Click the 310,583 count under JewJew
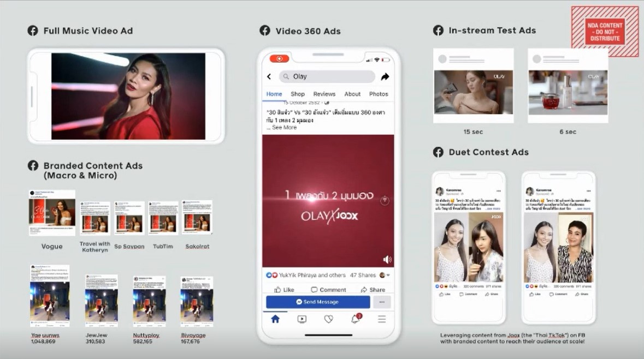The width and height of the screenshot is (644, 359). [x=96, y=342]
